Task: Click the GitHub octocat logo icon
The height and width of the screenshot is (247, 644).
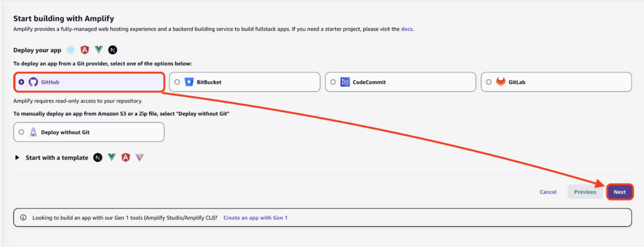Action: (x=33, y=82)
